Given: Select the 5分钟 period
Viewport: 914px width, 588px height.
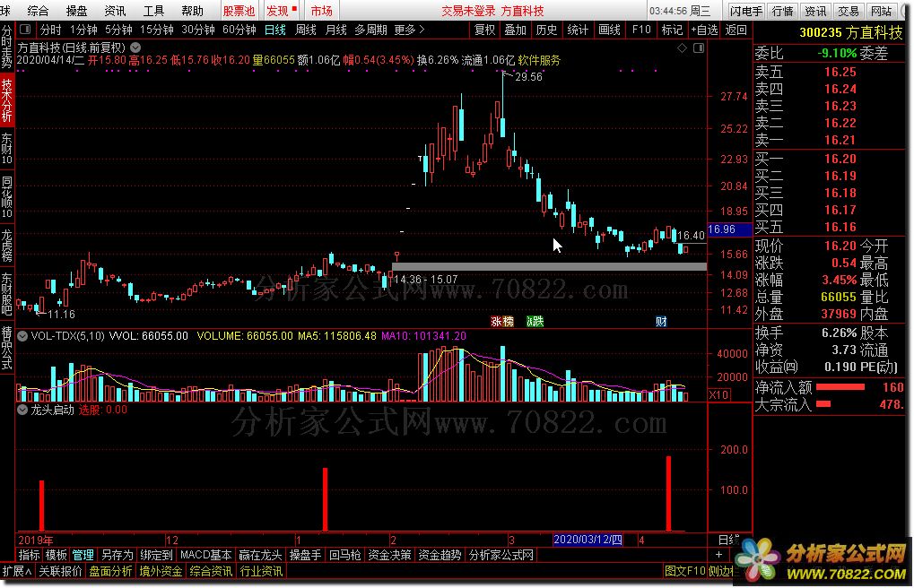Looking at the screenshot, I should [x=118, y=30].
